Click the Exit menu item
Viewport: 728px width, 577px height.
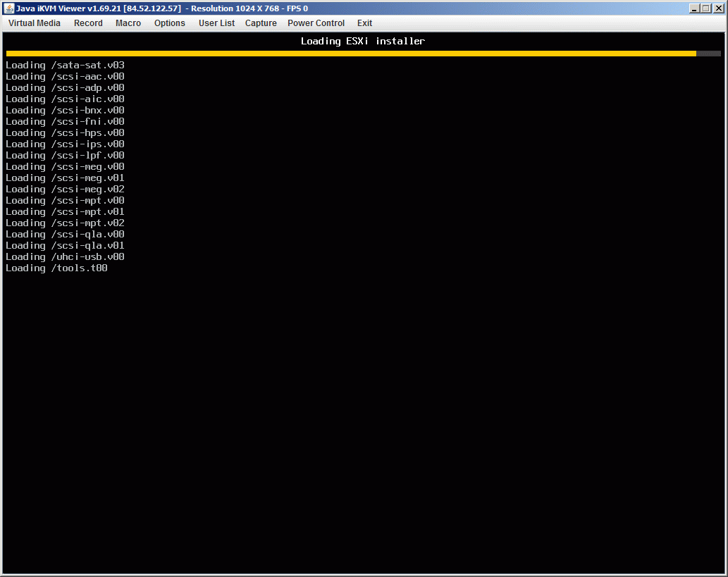pos(364,23)
